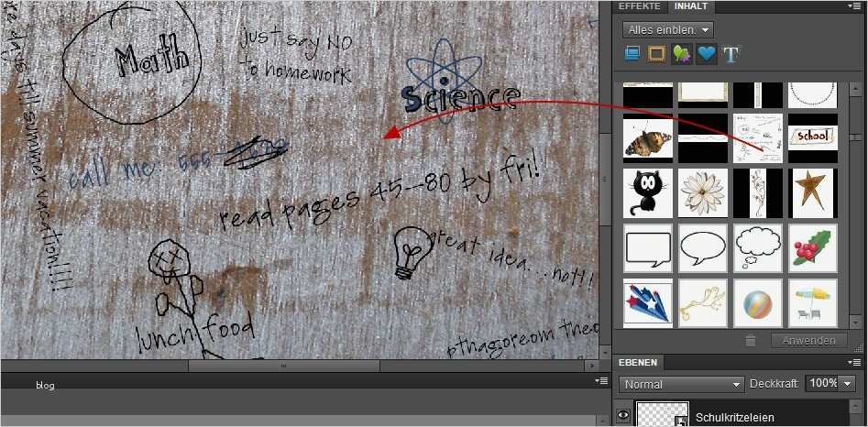This screenshot has height=427, width=868.
Task: Select the patriotic shooting stars graphic
Action: tap(648, 302)
